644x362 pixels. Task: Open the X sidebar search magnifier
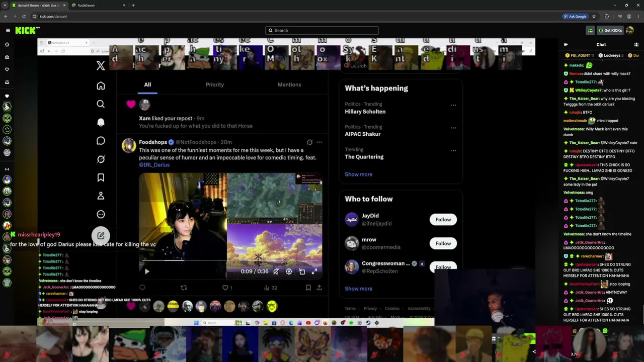101,104
